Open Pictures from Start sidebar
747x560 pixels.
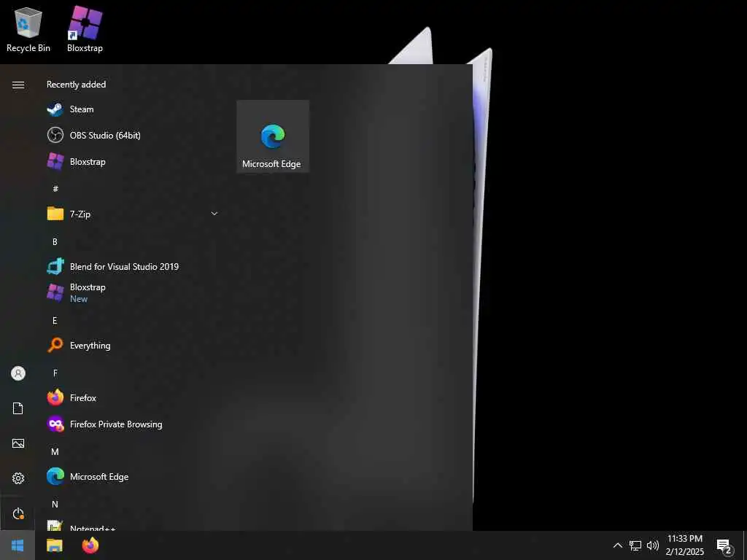tap(18, 443)
